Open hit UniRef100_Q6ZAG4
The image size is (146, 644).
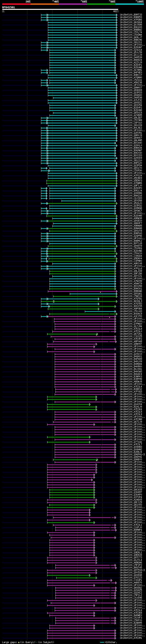[x=131, y=22]
